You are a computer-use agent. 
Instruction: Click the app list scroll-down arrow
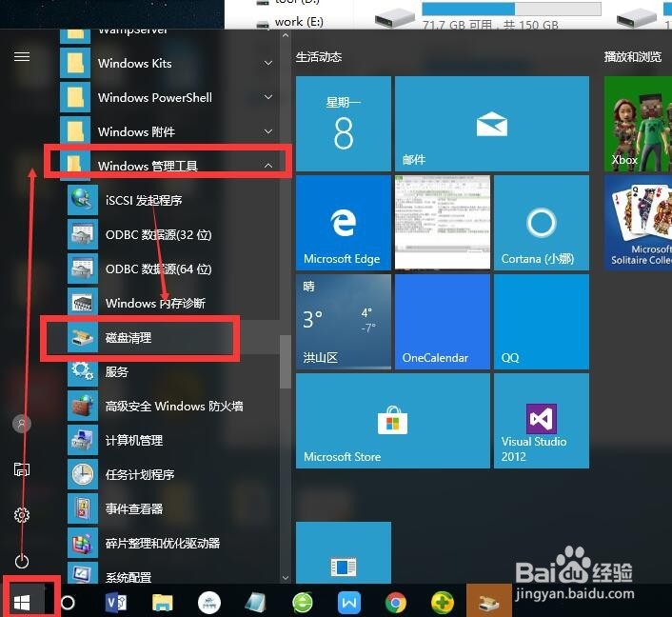[x=286, y=578]
